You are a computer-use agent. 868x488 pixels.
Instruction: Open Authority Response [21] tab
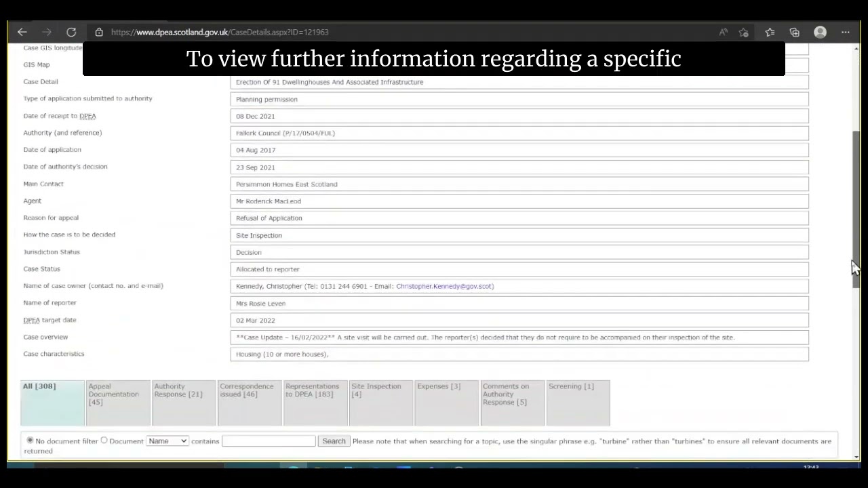click(x=184, y=403)
